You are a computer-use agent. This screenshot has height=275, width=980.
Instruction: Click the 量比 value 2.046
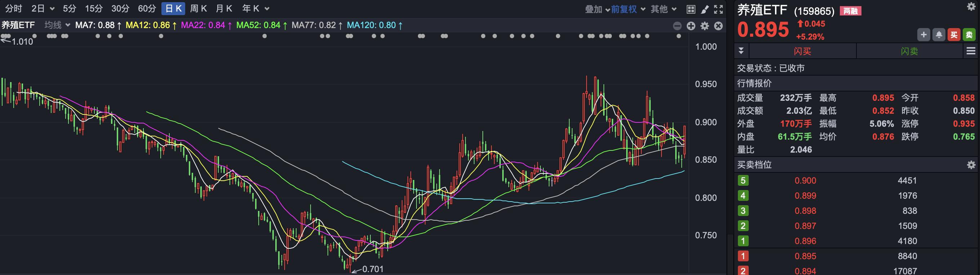[801, 149]
